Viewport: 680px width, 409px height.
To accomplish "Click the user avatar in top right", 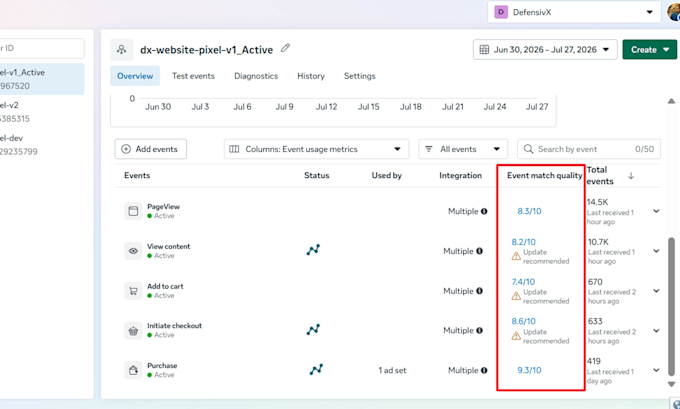I will click(673, 12).
